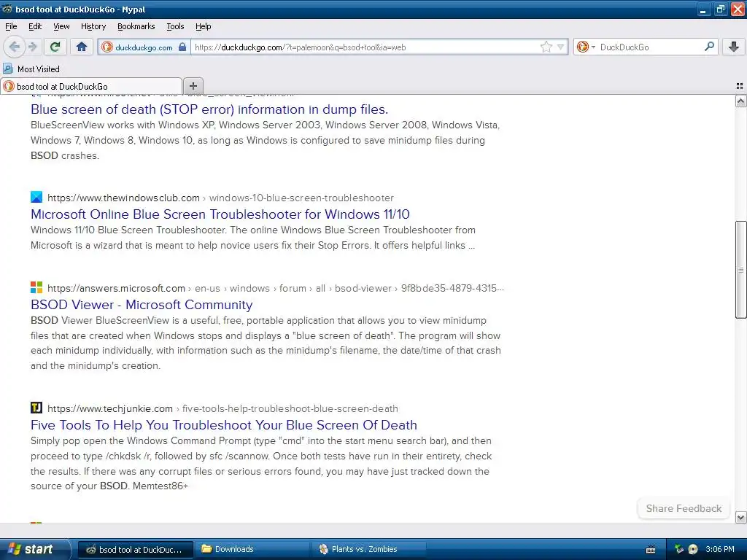Click the TechJunkie TJ favicon

point(36,408)
